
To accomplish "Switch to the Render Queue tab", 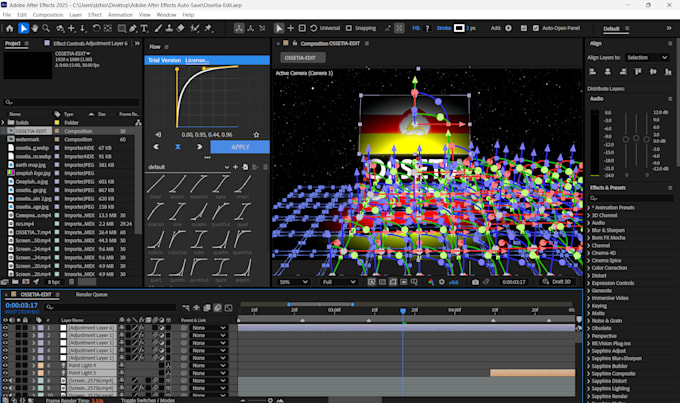I will click(92, 295).
